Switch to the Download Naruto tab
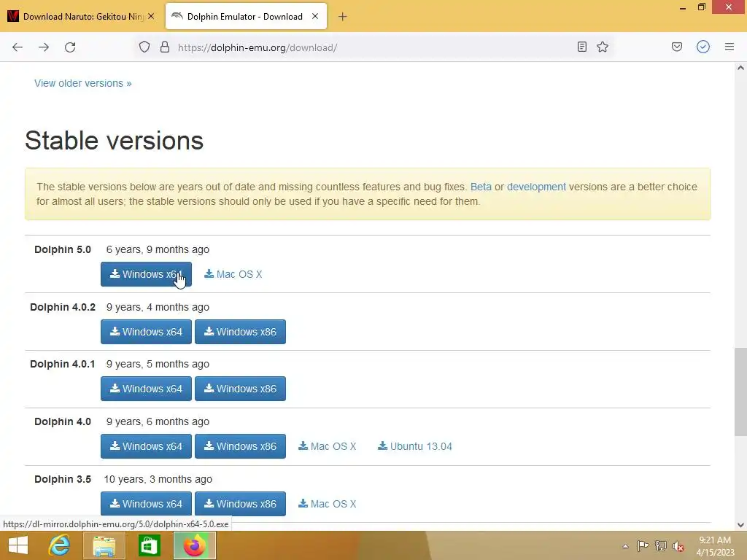Screen dimensions: 747x560 (x=83, y=16)
